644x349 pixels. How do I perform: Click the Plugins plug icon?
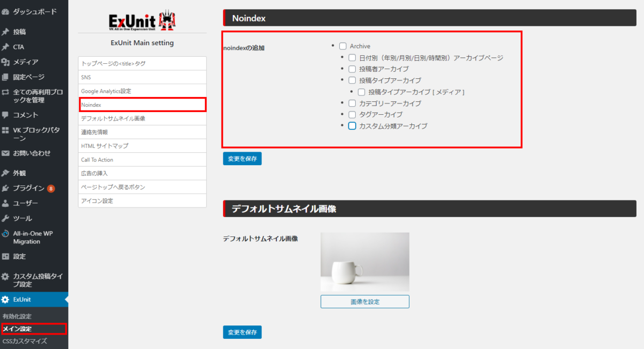coord(5,188)
